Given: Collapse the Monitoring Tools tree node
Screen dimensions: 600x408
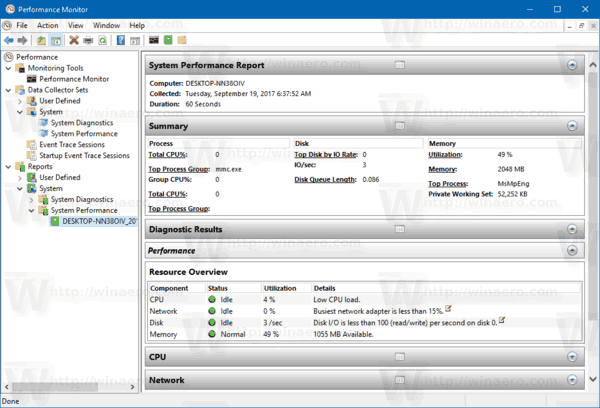Looking at the screenshot, I should pyautogui.click(x=8, y=68).
